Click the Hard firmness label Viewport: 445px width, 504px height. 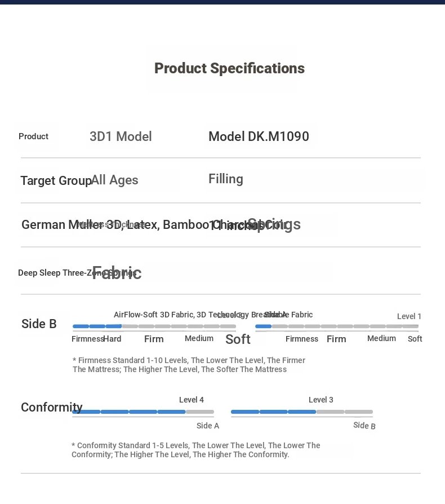pos(113,339)
